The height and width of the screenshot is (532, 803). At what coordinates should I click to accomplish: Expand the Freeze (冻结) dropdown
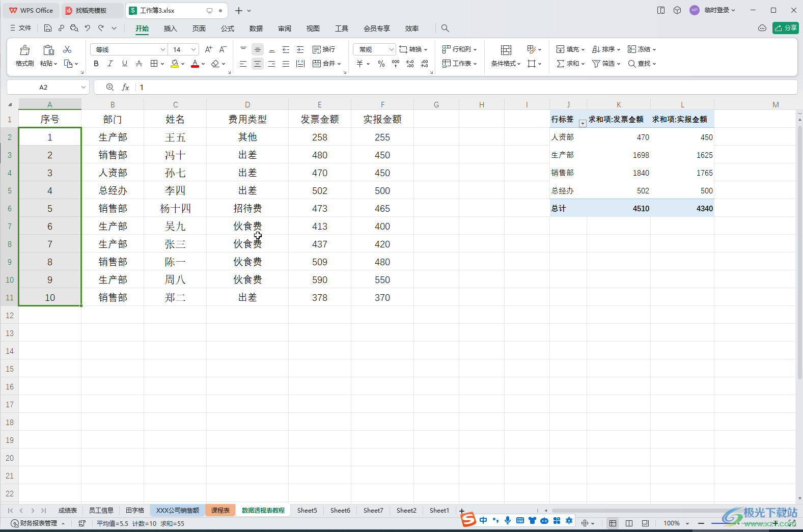pyautogui.click(x=654, y=49)
